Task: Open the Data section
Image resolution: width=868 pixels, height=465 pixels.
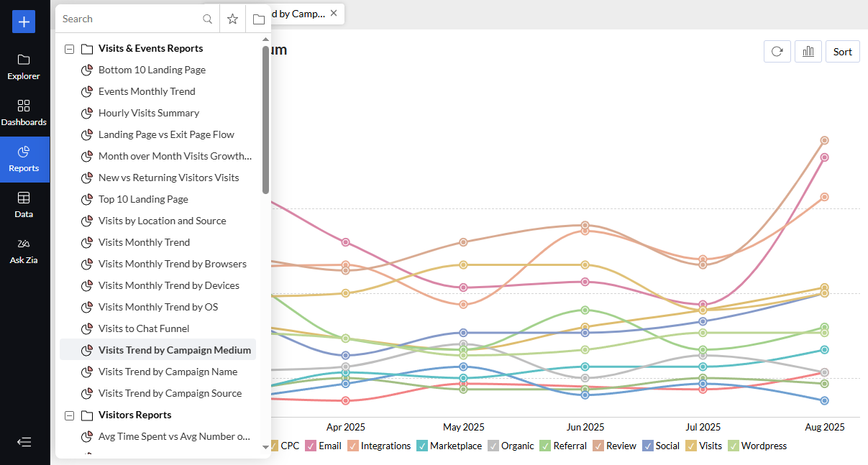Action: [x=24, y=205]
